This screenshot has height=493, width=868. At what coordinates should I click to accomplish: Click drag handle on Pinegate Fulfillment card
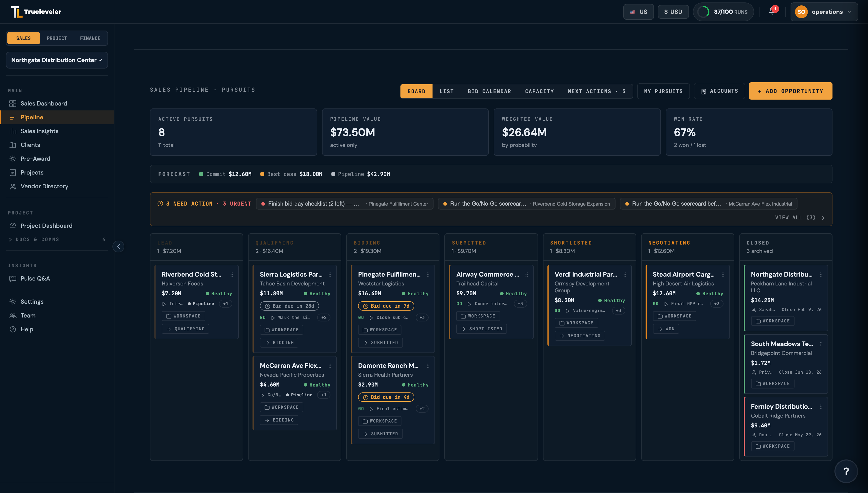[x=428, y=275]
